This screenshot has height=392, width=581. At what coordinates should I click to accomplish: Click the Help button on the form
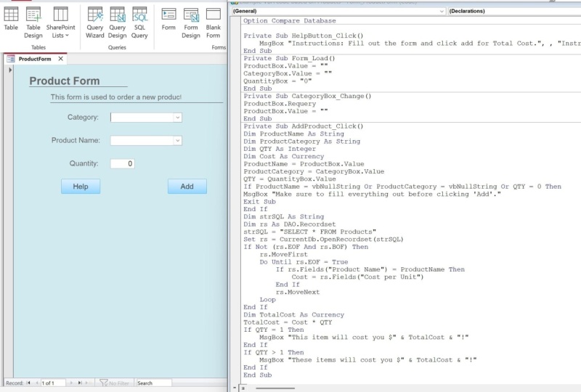pos(81,187)
